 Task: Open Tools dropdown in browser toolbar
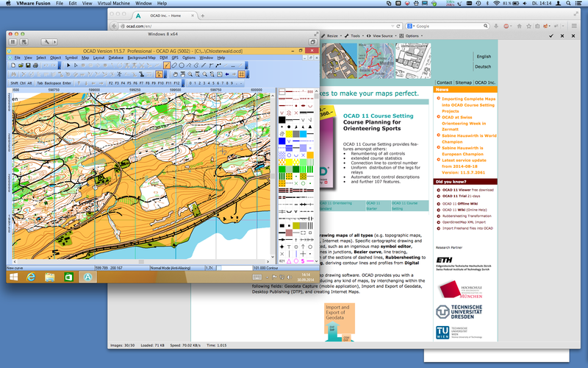[355, 36]
